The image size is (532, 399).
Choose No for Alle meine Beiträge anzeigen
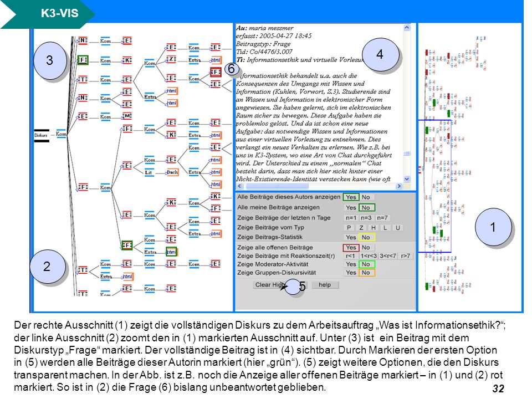click(x=366, y=207)
